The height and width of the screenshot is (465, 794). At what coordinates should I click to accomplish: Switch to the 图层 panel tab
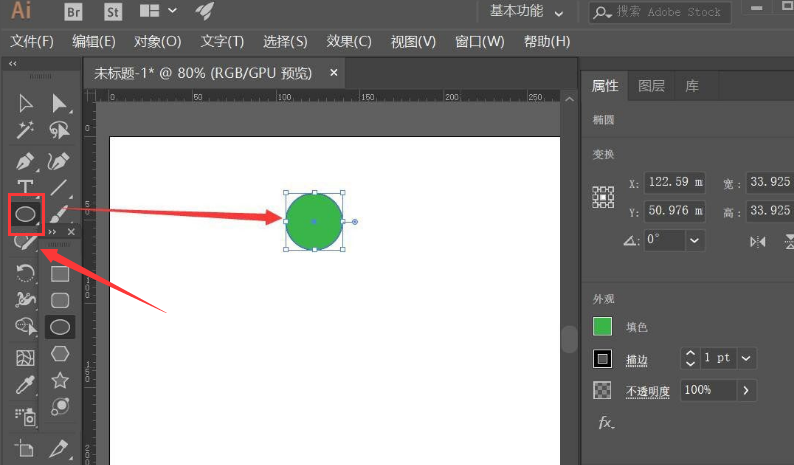tap(651, 86)
